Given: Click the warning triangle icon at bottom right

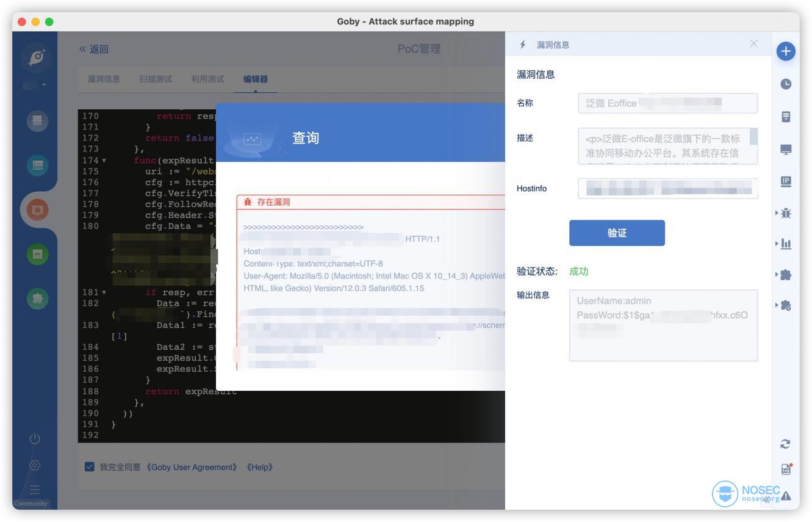Looking at the screenshot, I should tap(786, 496).
